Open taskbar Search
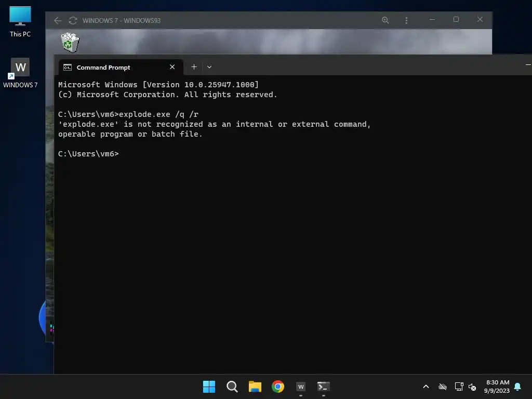This screenshot has width=532, height=399. (232, 387)
